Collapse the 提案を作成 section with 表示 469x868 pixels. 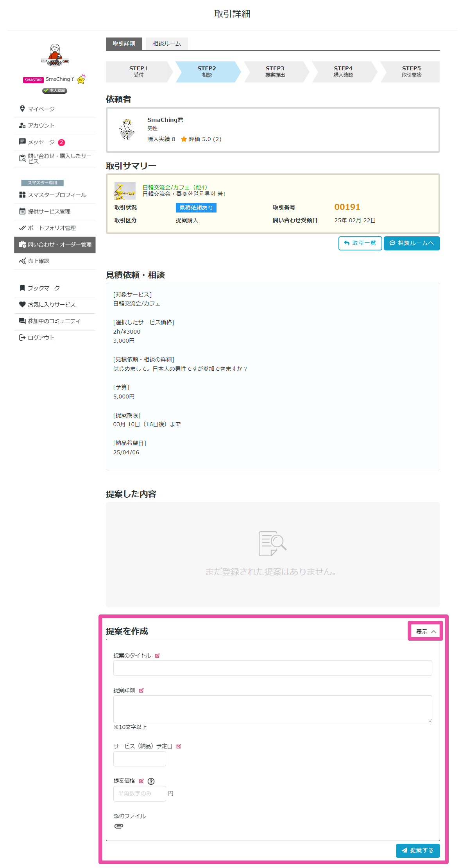click(x=425, y=631)
